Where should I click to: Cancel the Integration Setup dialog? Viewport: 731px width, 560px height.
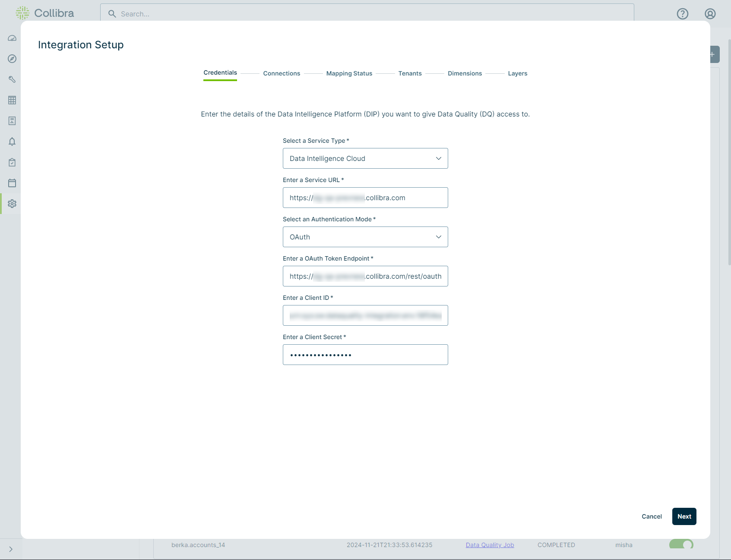tap(651, 516)
